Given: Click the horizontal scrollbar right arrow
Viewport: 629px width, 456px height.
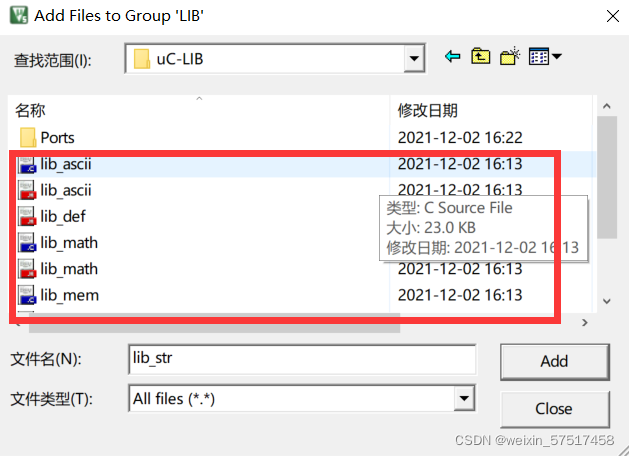Looking at the screenshot, I should click(x=585, y=322).
